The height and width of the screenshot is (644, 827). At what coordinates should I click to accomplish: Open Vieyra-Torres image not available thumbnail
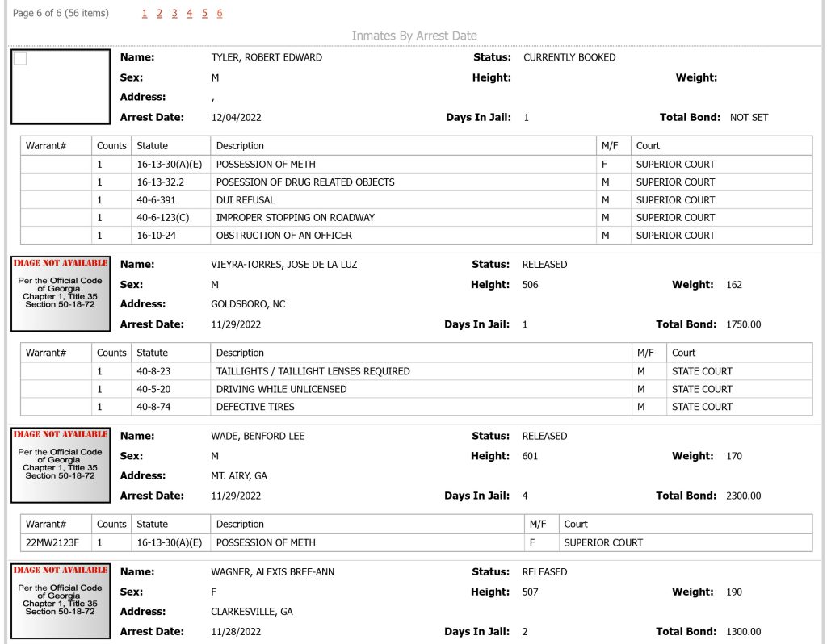coord(61,294)
